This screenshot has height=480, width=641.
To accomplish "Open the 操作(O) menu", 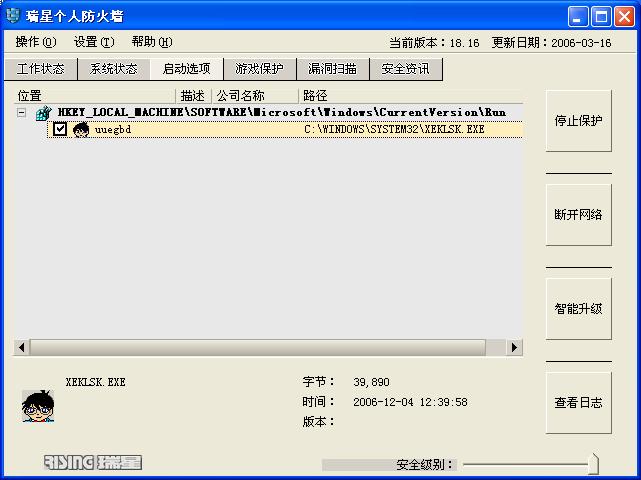I will (x=36, y=42).
